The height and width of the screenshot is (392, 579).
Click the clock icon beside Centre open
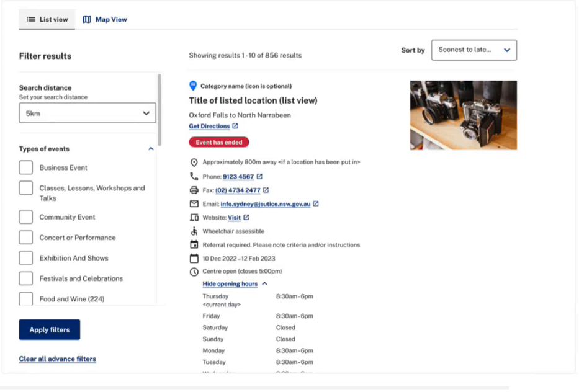(x=194, y=272)
